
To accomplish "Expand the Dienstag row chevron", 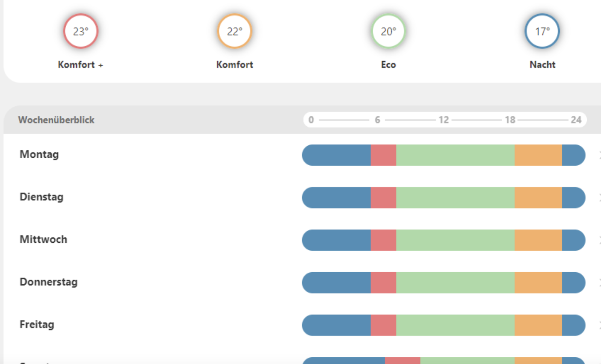I will [x=599, y=197].
